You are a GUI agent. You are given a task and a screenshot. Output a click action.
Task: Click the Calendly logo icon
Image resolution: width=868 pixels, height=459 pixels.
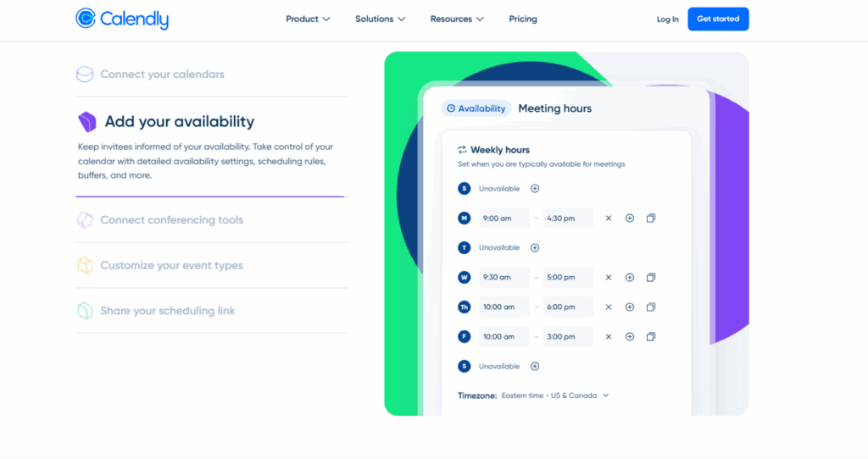pyautogui.click(x=86, y=19)
